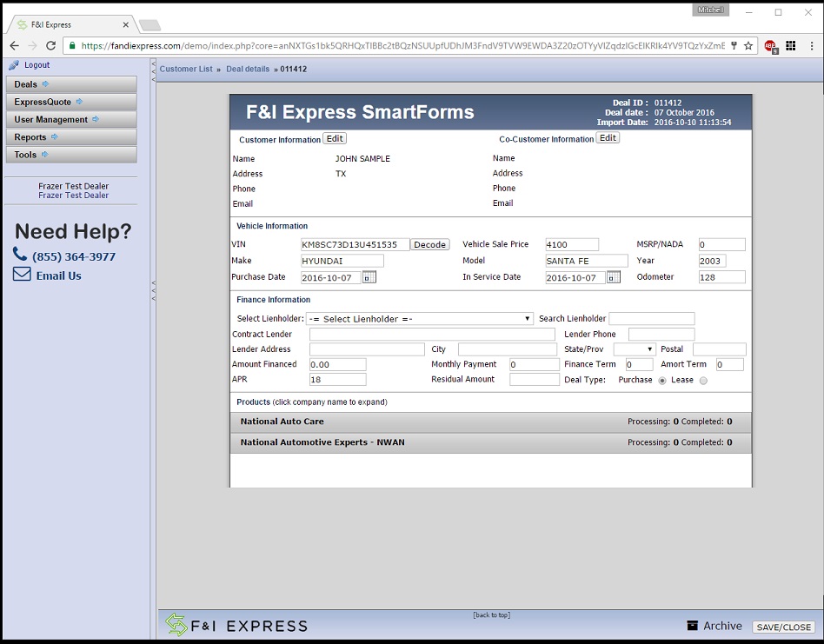Open the In Service Date calendar picker
The width and height of the screenshot is (824, 644).
[614, 277]
